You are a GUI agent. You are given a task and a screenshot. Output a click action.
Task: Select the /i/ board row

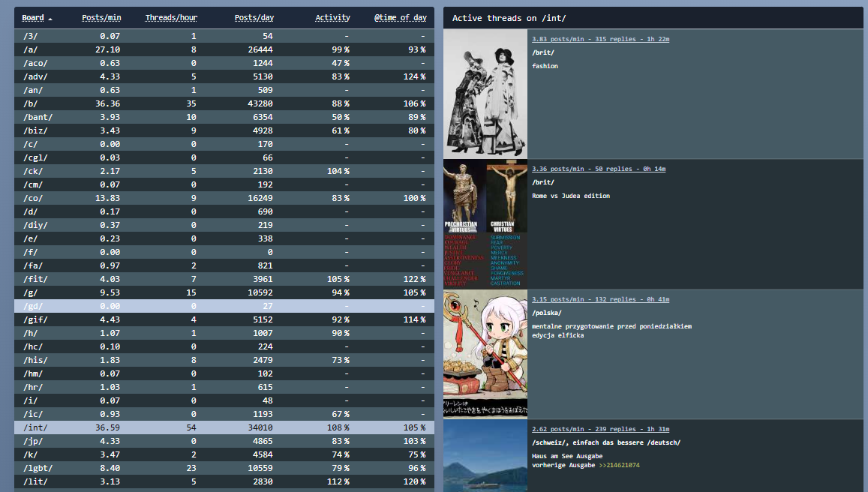(x=224, y=400)
